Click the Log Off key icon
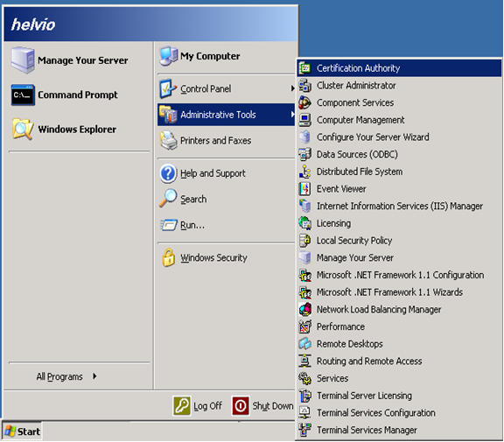Viewport: 504px width, 442px height. (182, 405)
